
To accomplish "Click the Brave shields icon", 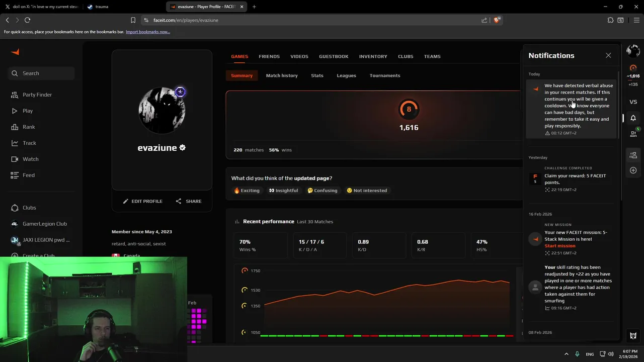I will (x=497, y=20).
